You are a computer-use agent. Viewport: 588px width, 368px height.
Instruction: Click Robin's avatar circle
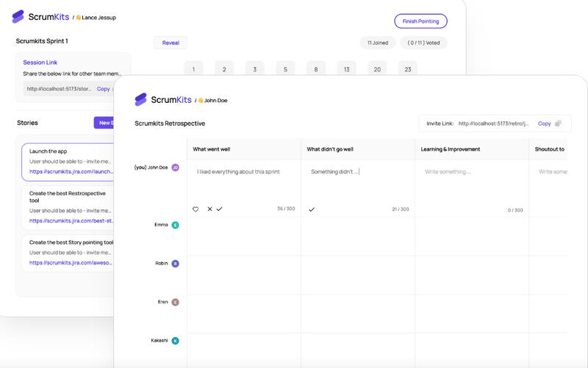(x=175, y=264)
